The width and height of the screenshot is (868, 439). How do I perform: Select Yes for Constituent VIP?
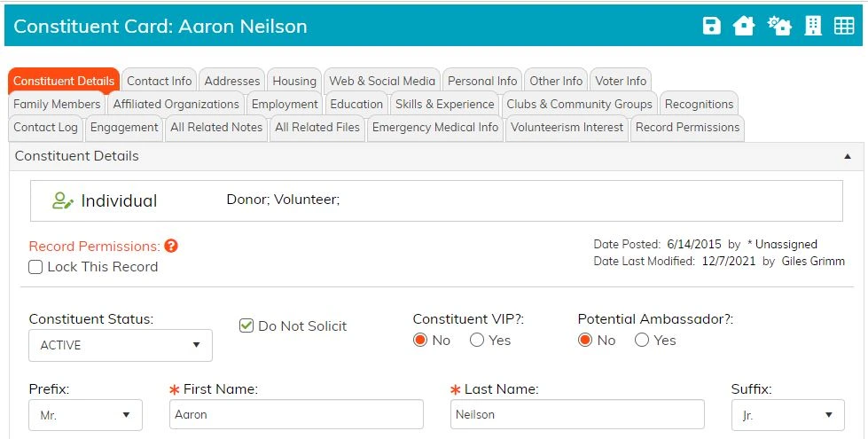477,340
